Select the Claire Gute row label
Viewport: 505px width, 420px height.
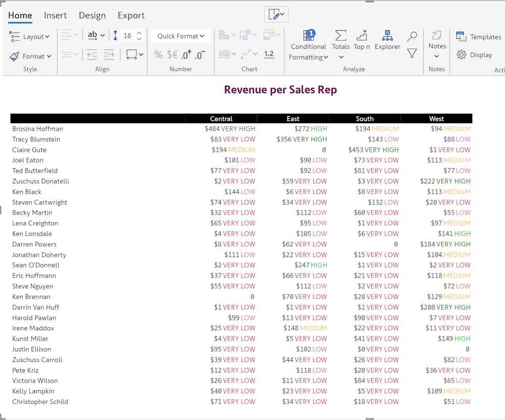29,150
